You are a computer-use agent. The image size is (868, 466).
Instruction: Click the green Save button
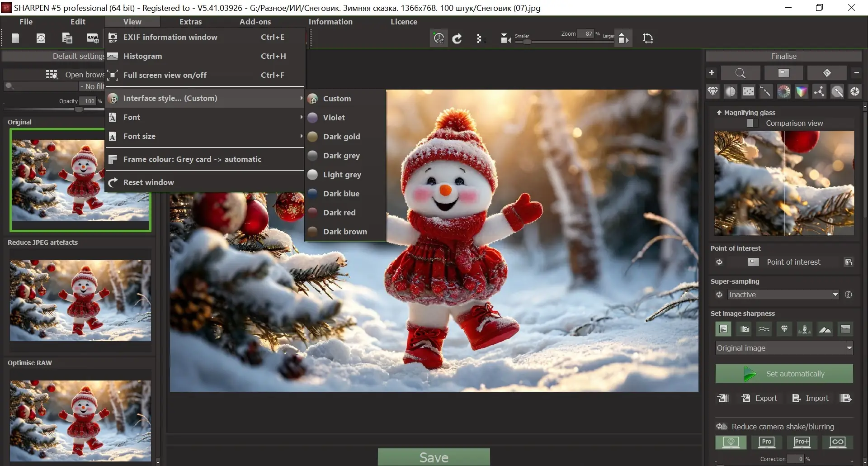click(434, 457)
